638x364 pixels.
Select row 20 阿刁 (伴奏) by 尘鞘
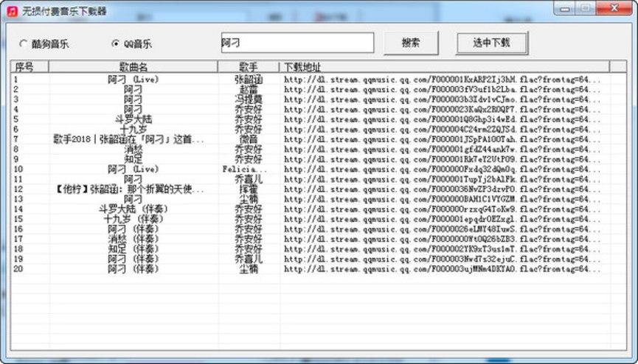point(133,269)
